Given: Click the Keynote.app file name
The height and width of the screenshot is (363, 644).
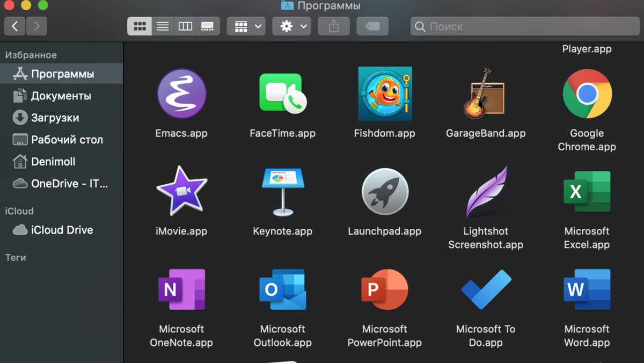Looking at the screenshot, I should click(x=282, y=231).
